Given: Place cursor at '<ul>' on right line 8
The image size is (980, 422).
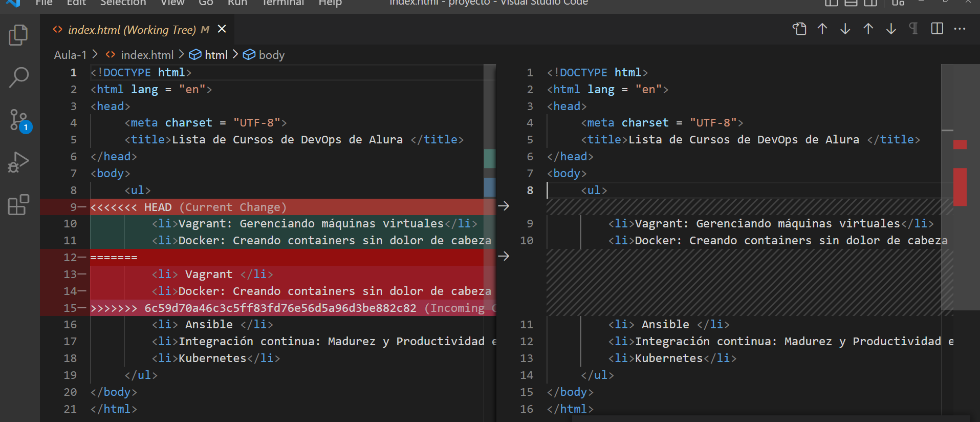Looking at the screenshot, I should [x=594, y=190].
